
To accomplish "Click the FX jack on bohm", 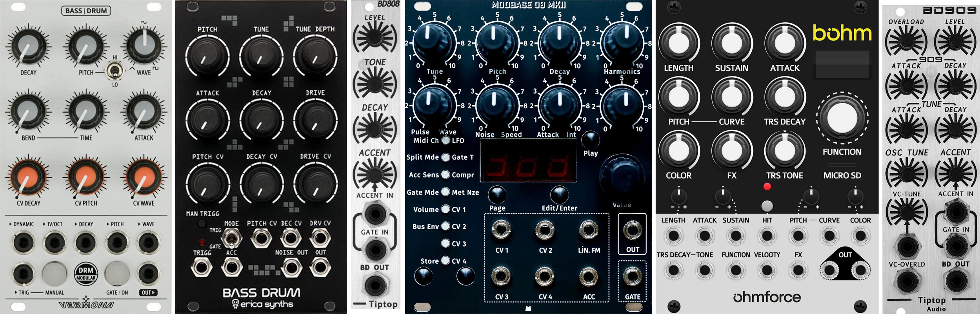I will [798, 270].
